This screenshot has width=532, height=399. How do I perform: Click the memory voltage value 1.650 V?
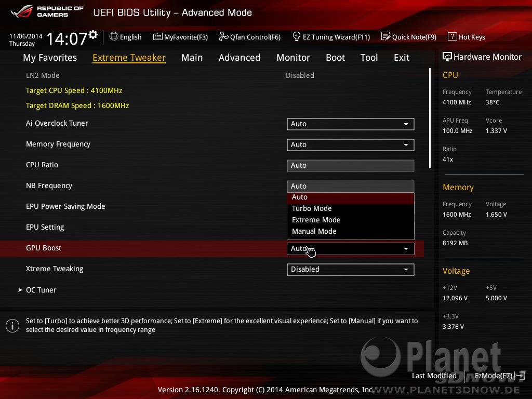(x=496, y=215)
